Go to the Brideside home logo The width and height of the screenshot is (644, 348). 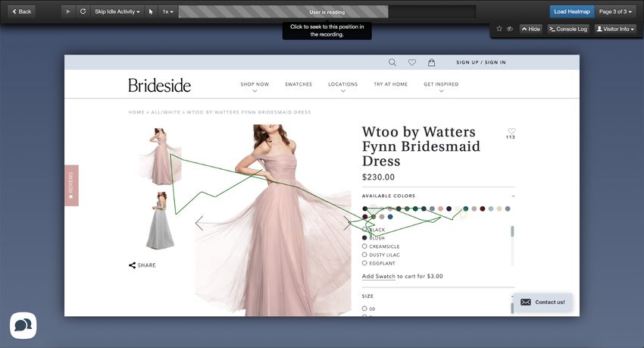(x=159, y=86)
